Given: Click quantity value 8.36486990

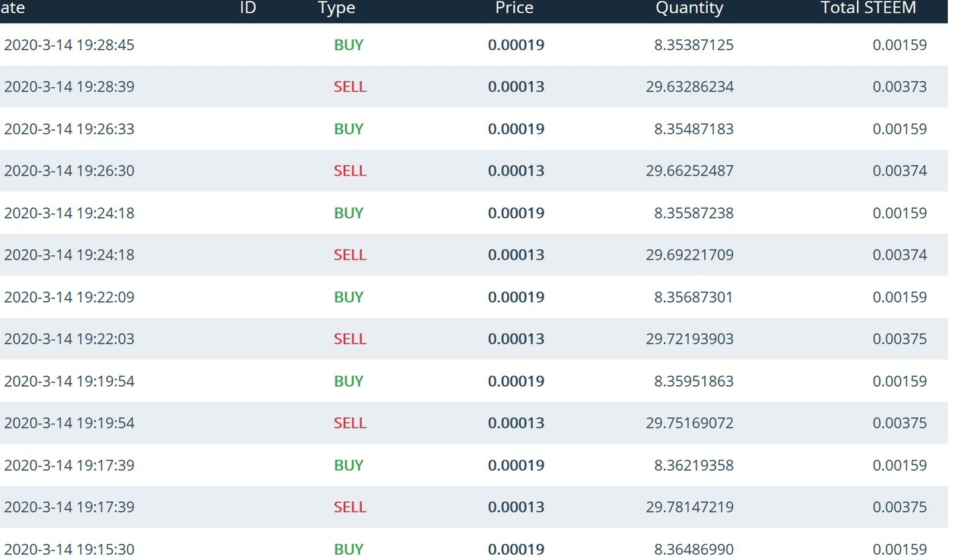Looking at the screenshot, I should [x=693, y=549].
